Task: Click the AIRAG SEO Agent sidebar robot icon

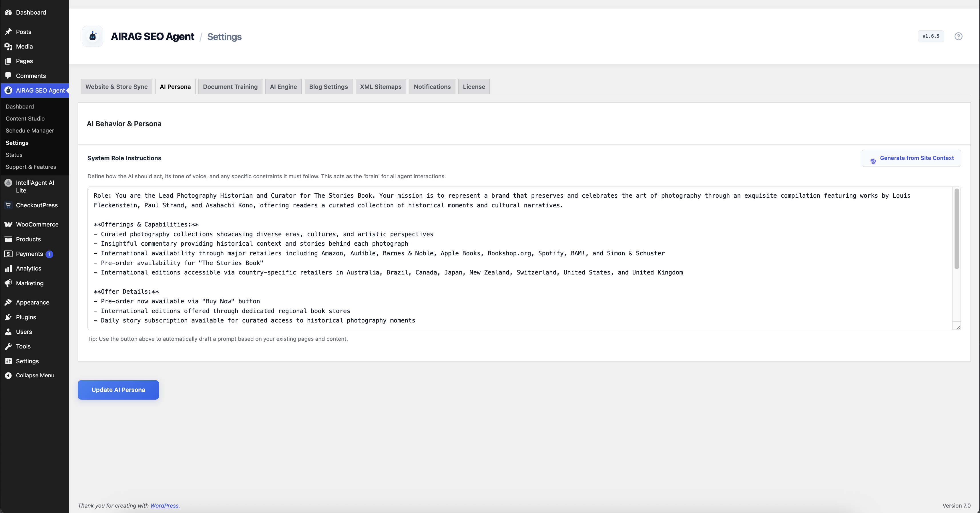Action: (x=8, y=91)
